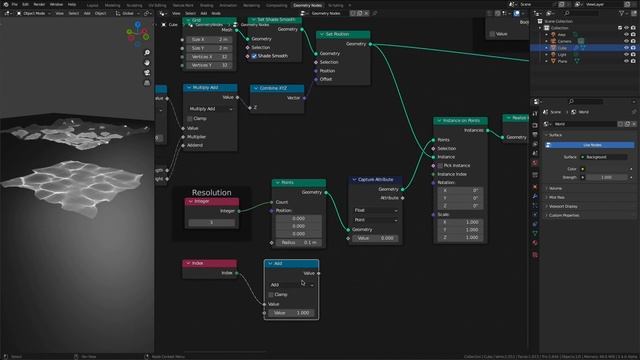Open the Physics properties tab icon
Image resolution: width=640 pixels, height=360 pixels.
click(x=535, y=215)
